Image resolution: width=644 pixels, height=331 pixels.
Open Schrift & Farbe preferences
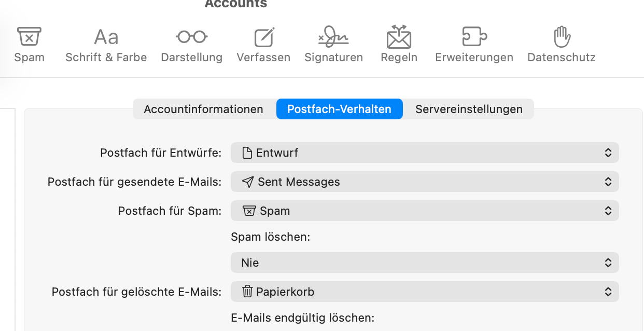[x=106, y=37]
